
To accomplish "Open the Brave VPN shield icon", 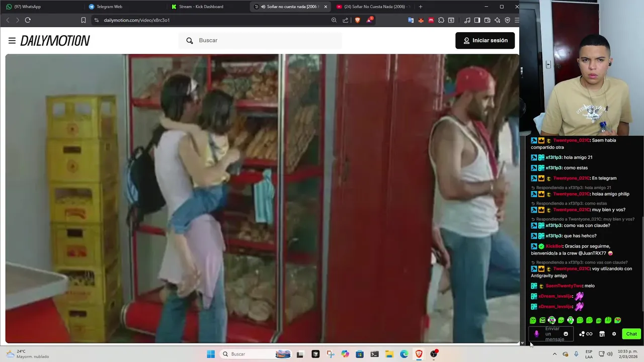I will click(x=508, y=20).
